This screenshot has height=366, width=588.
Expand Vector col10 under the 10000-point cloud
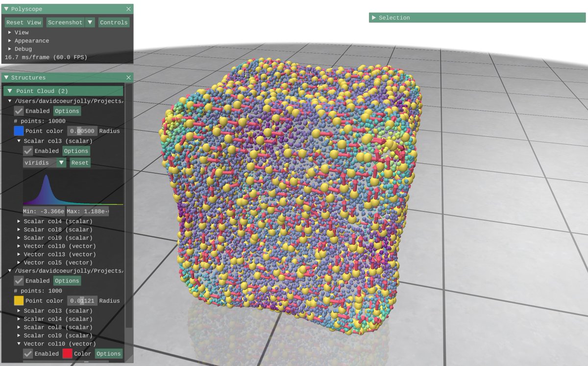click(x=19, y=246)
